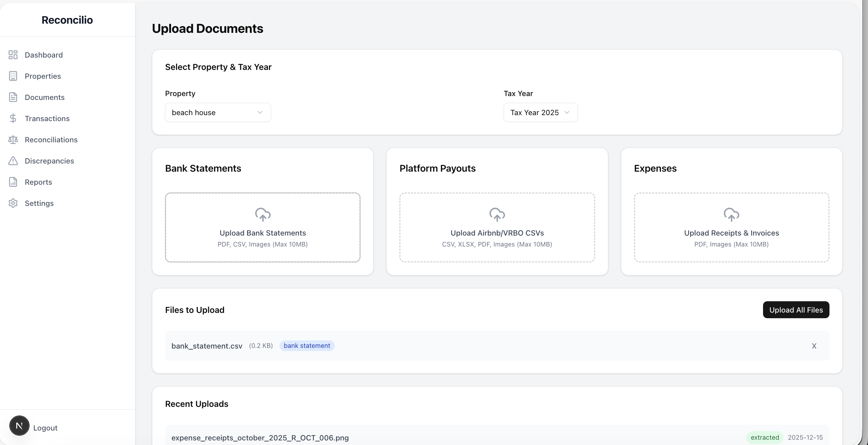Click the Logout link

[x=45, y=428]
